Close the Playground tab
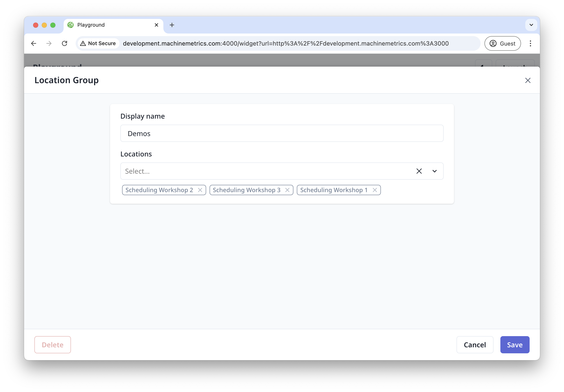This screenshot has height=392, width=564. coord(156,25)
